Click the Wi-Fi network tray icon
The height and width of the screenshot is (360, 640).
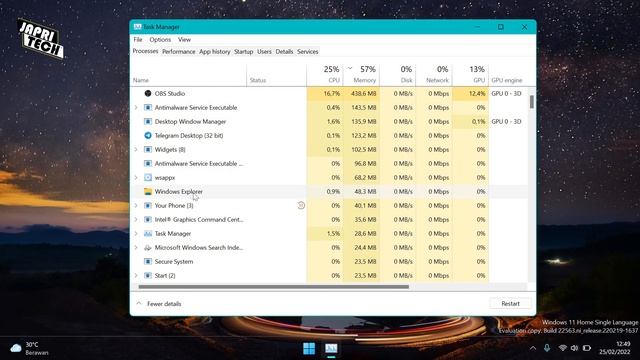click(x=562, y=348)
